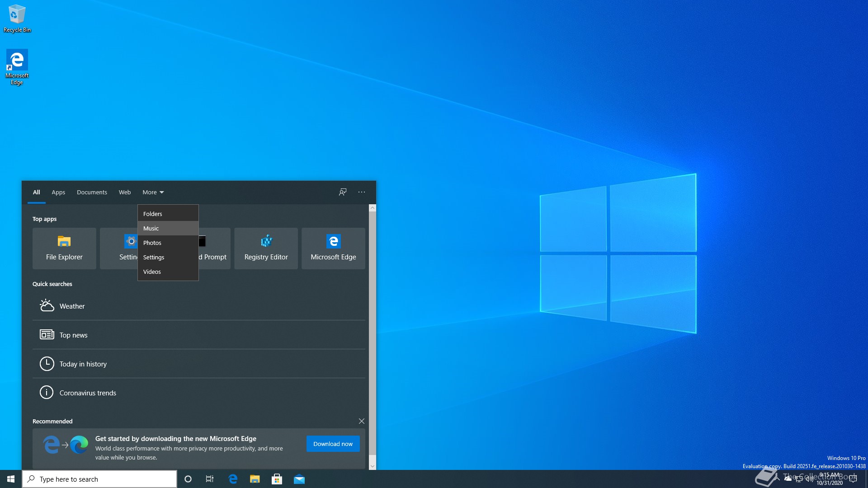Open search options three-dot menu
868x488 pixels.
(x=362, y=192)
